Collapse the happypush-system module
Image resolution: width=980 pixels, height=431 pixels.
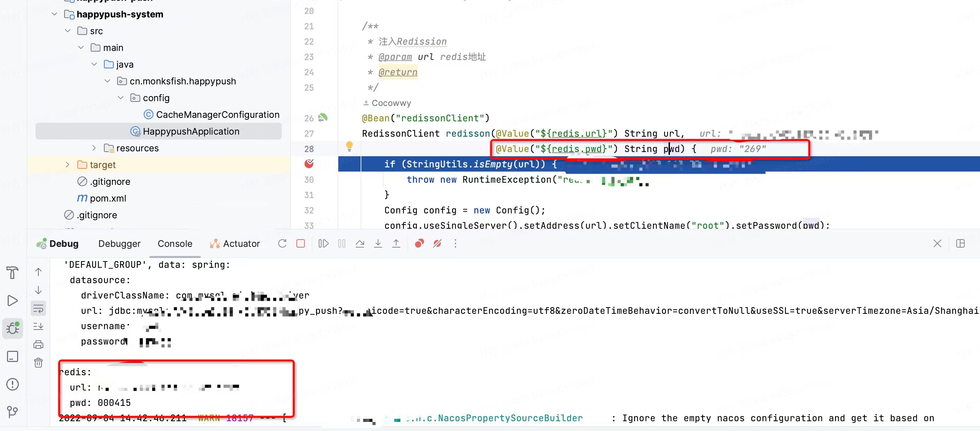click(x=54, y=14)
